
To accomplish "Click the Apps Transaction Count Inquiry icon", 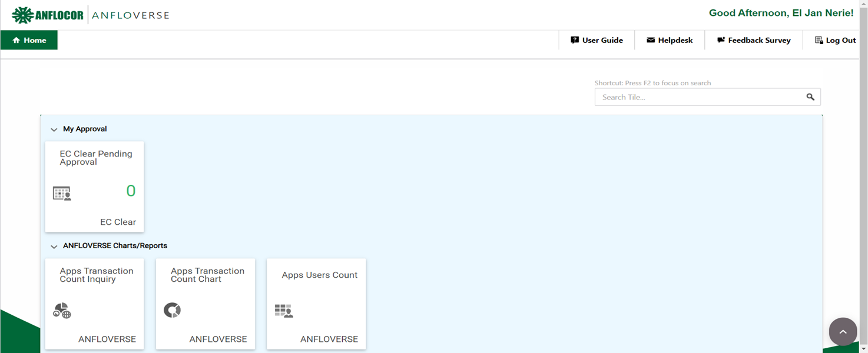I will (62, 311).
